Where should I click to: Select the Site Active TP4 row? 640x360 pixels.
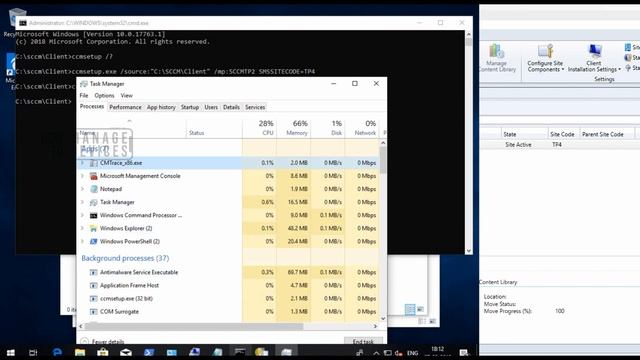point(559,145)
